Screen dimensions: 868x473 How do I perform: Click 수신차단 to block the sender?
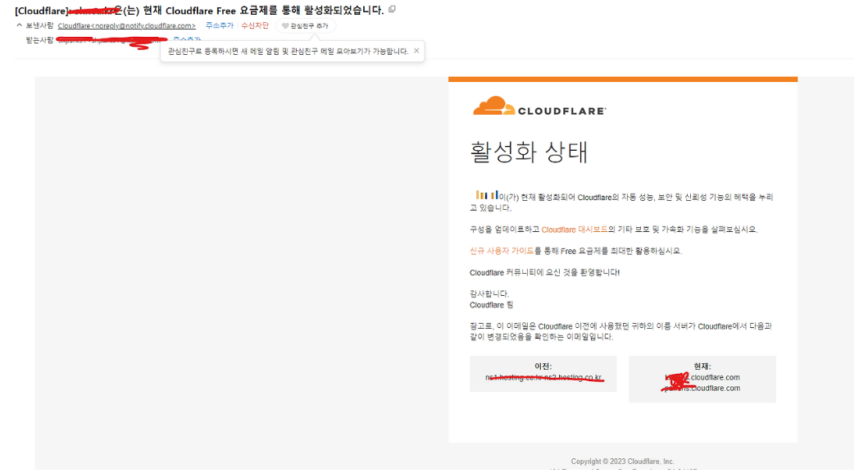click(x=255, y=25)
